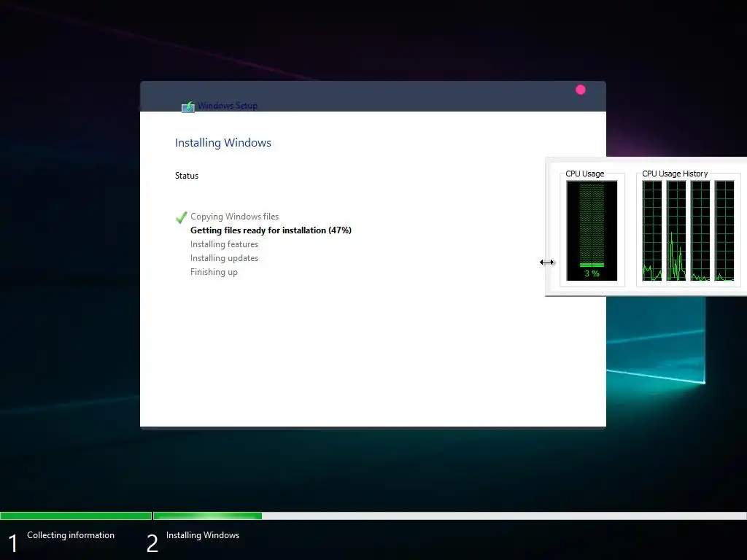Click step 2 'Installing Windows' bottom label
The height and width of the screenshot is (560, 747).
pos(203,535)
